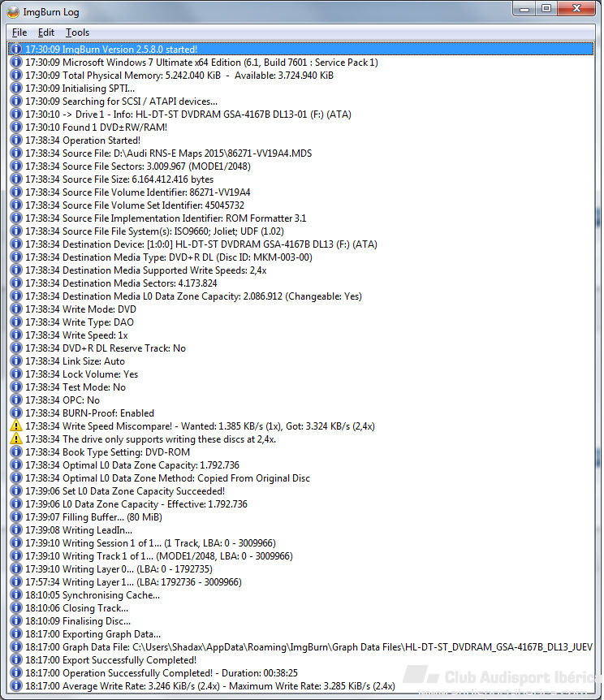Click info icon of 'ImgBurn Version 2.5.8.0 started!' row

tap(16, 49)
